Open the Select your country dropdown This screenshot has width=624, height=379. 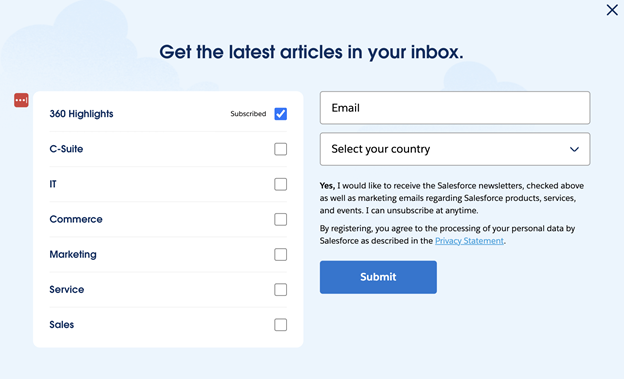455,149
